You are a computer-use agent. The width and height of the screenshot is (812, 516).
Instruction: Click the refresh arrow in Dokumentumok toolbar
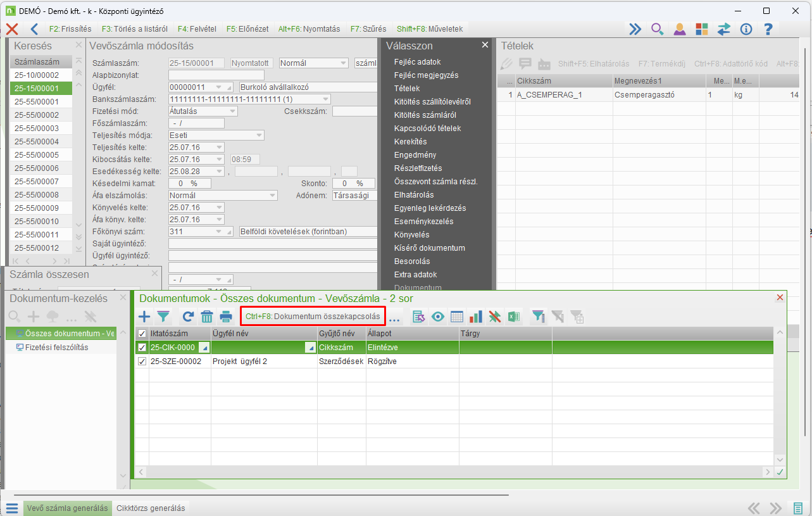point(188,317)
